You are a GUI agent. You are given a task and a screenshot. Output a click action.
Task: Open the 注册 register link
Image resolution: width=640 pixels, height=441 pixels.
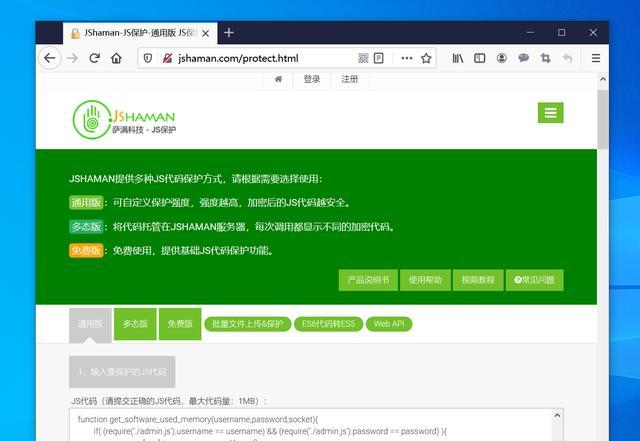click(x=350, y=79)
